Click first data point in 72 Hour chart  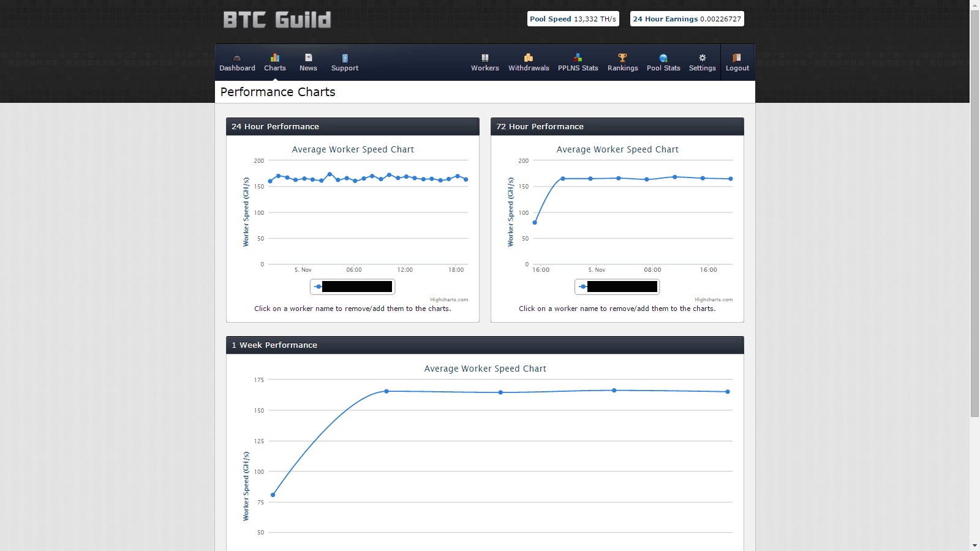535,223
